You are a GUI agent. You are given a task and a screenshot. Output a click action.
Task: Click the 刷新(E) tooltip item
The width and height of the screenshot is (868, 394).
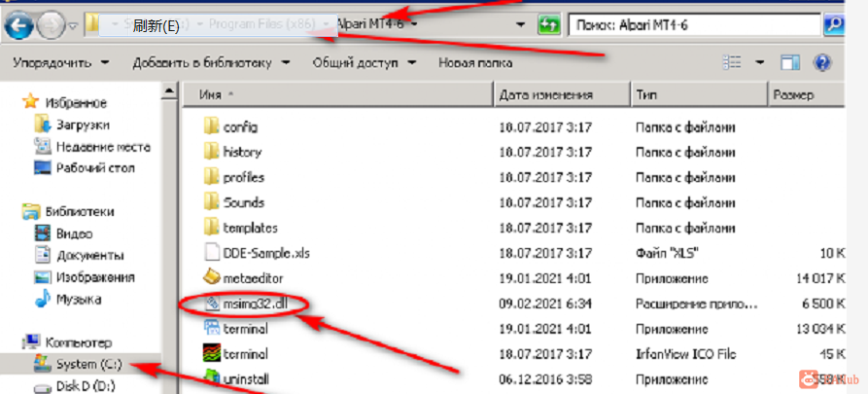(218, 27)
